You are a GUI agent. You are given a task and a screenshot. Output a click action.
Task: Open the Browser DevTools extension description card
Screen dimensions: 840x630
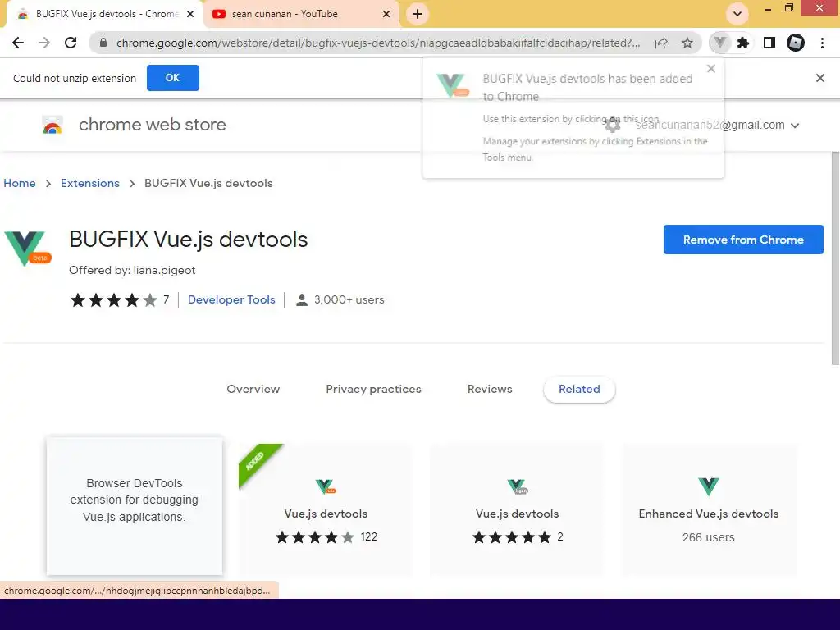click(135, 506)
